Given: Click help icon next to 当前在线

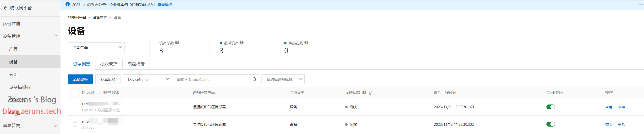Looking at the screenshot, I should [307, 43].
